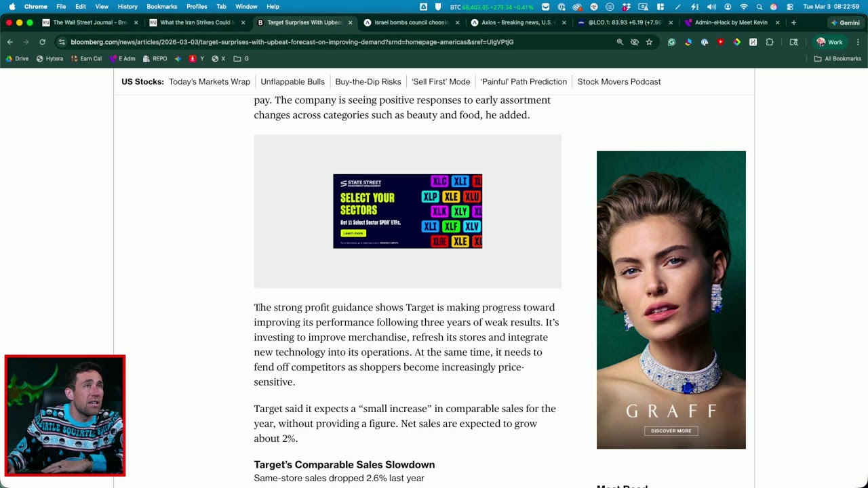This screenshot has width=868, height=488.
Task: Switch to The Wall Street Journal tab
Action: pos(90,22)
